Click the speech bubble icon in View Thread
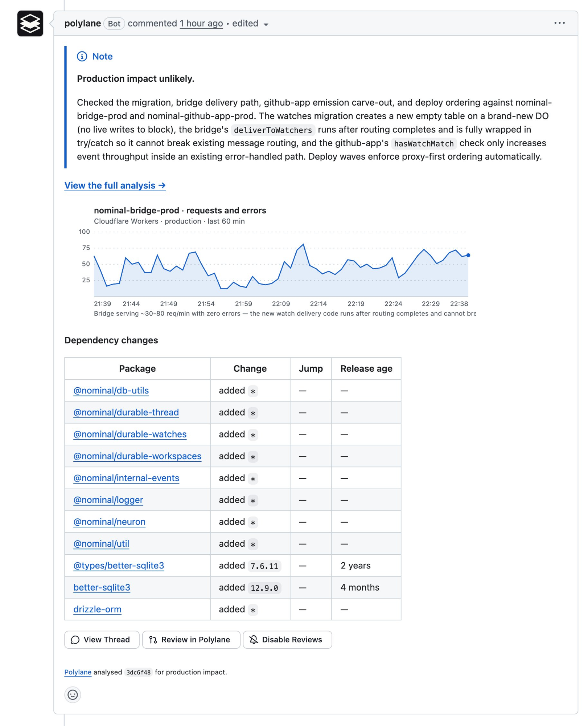Image resolution: width=588 pixels, height=726 pixels. tap(75, 640)
